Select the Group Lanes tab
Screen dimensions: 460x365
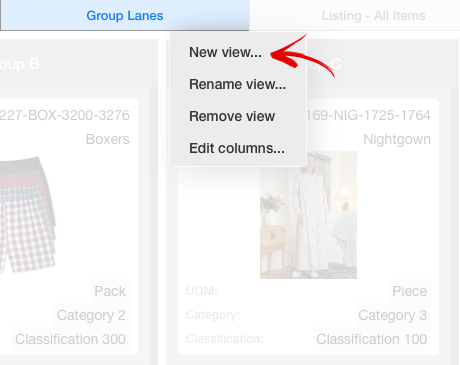(125, 15)
